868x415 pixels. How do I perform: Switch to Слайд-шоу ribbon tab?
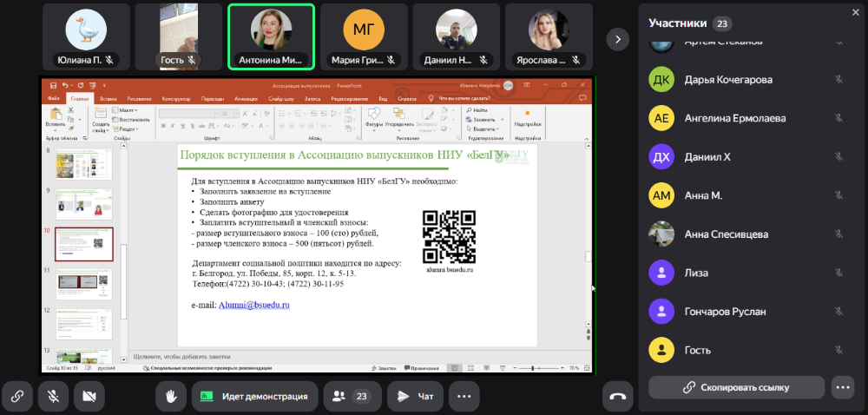coord(281,99)
